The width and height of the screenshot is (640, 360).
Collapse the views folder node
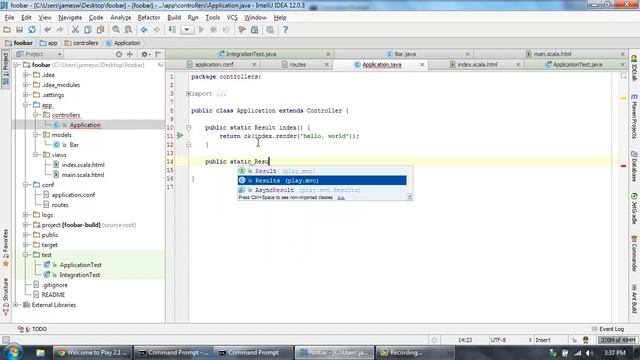[36, 155]
